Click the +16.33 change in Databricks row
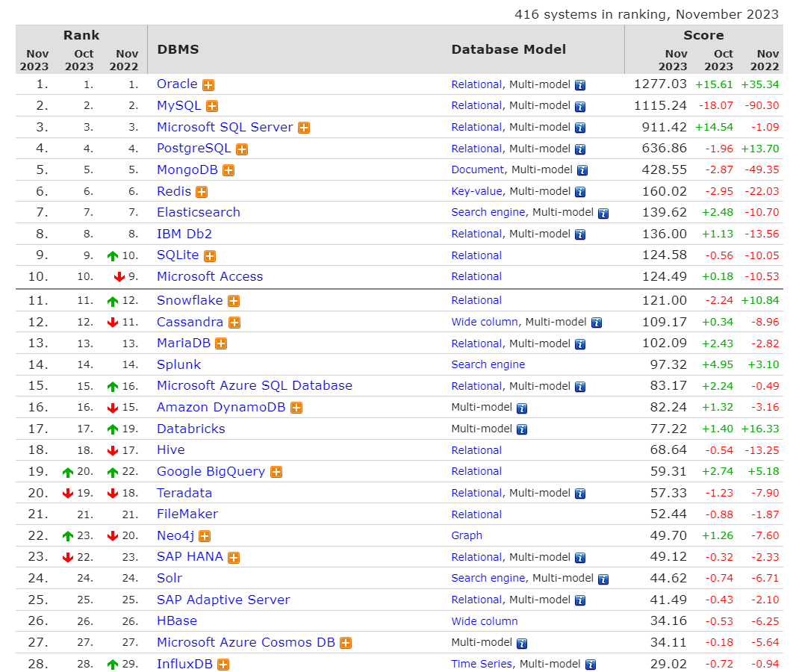 [x=760, y=429]
